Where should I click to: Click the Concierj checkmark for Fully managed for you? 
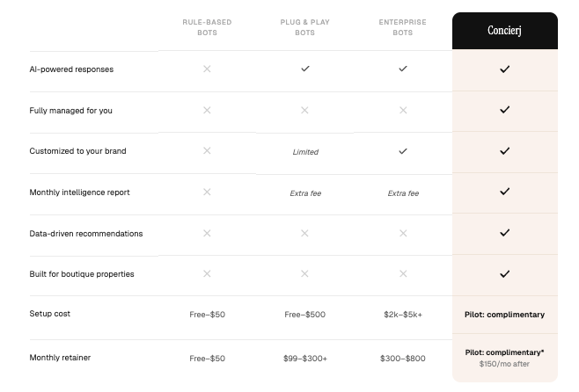pos(504,110)
